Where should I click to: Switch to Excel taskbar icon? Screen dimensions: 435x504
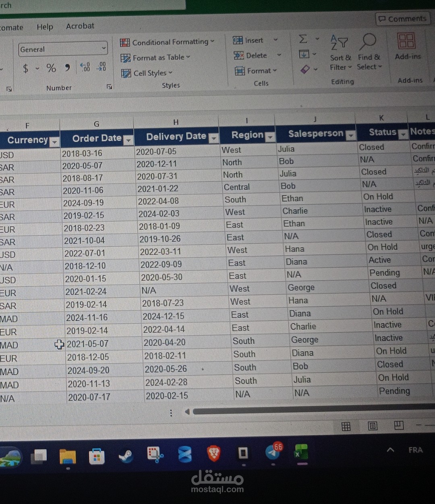pyautogui.click(x=301, y=452)
